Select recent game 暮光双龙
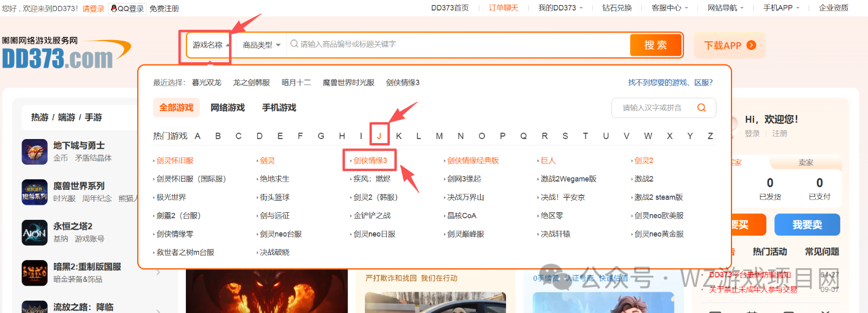The height and width of the screenshot is (313, 868). [x=207, y=83]
